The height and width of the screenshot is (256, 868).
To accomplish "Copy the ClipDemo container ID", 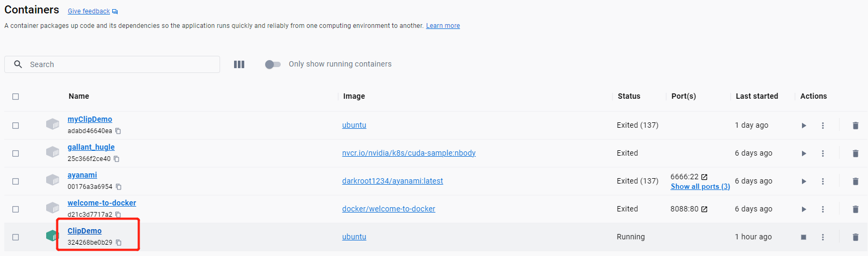I will [119, 243].
